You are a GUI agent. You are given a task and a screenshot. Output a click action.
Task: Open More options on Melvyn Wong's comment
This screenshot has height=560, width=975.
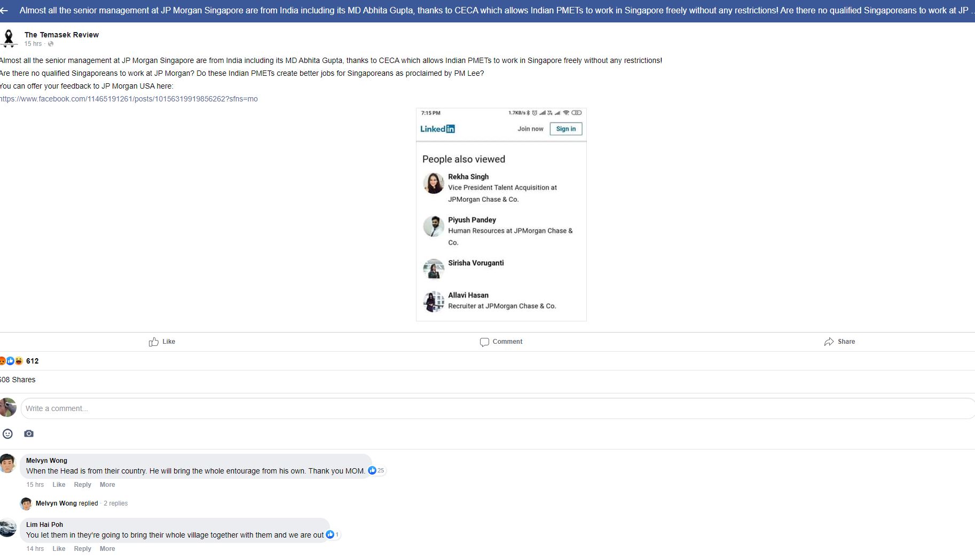click(x=107, y=485)
